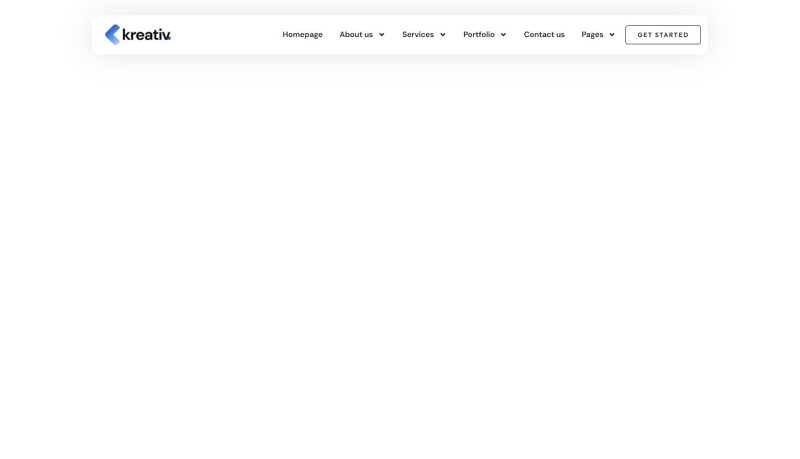Click the letter k in the kreativ wordmark
The image size is (800, 459).
(x=127, y=35)
